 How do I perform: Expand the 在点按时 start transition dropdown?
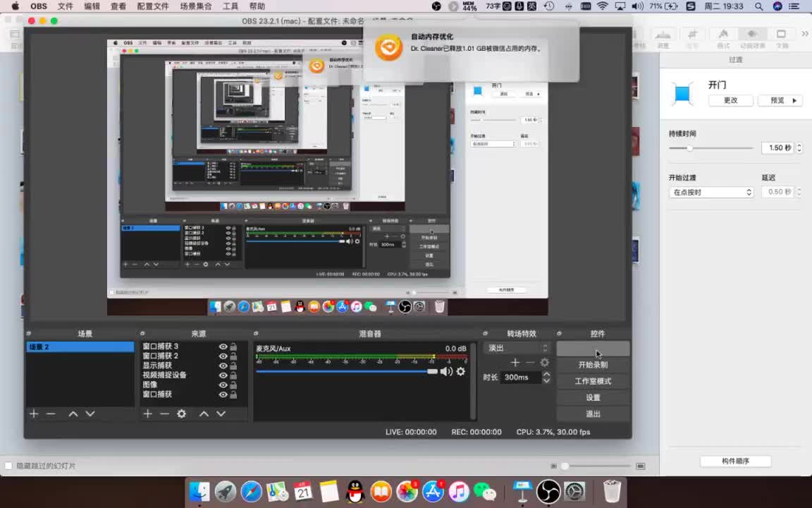[x=710, y=192]
